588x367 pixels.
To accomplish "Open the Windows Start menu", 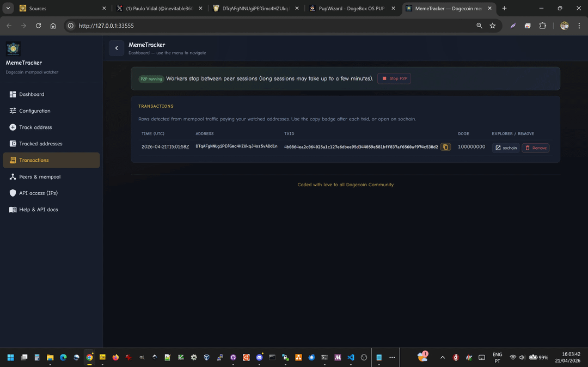I will coord(10,358).
